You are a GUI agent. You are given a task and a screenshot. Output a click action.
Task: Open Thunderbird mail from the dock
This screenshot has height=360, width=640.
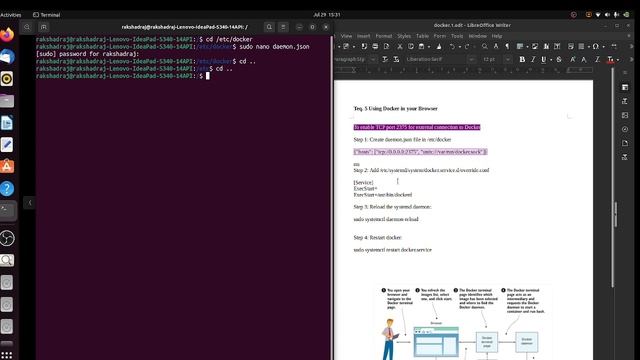click(7, 57)
